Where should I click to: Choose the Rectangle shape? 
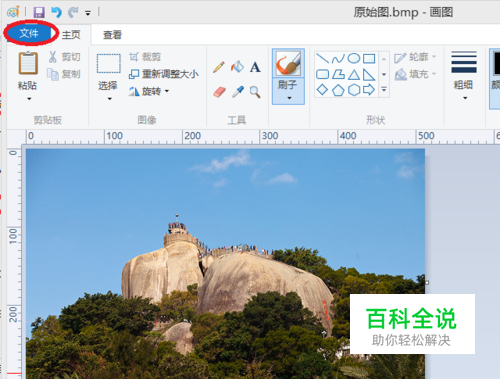coord(369,59)
